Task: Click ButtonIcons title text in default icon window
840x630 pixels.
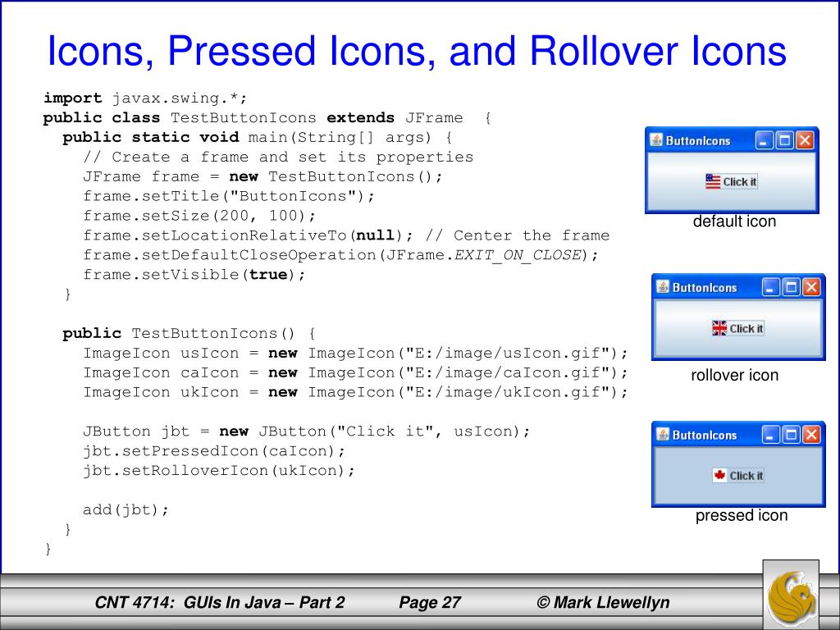Action: pyautogui.click(x=698, y=141)
